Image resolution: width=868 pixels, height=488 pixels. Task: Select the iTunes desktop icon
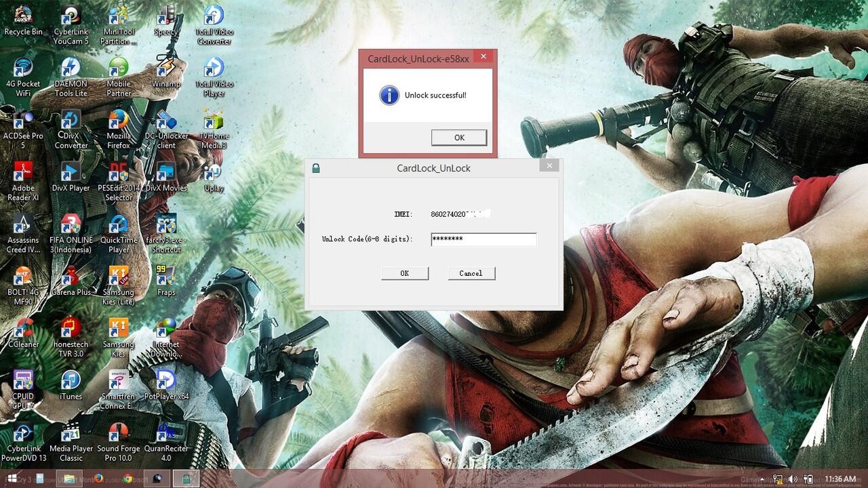coord(71,386)
